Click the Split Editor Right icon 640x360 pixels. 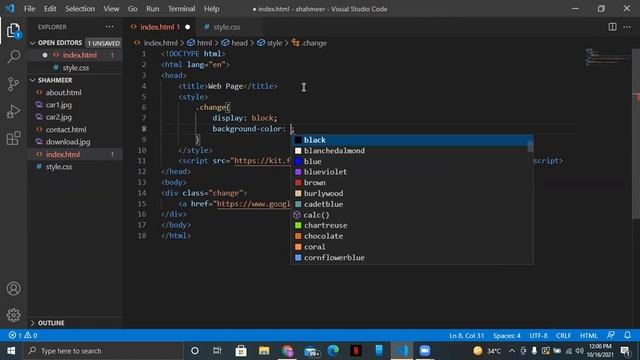(612, 27)
